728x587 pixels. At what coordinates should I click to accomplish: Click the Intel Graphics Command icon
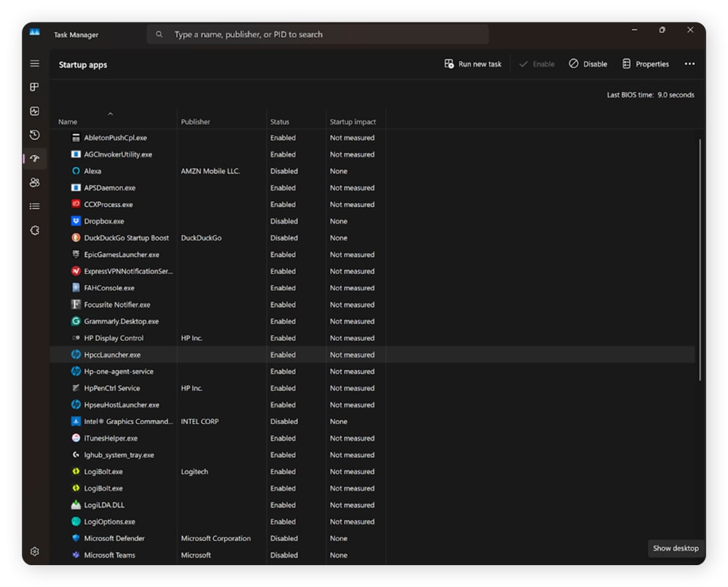point(76,421)
